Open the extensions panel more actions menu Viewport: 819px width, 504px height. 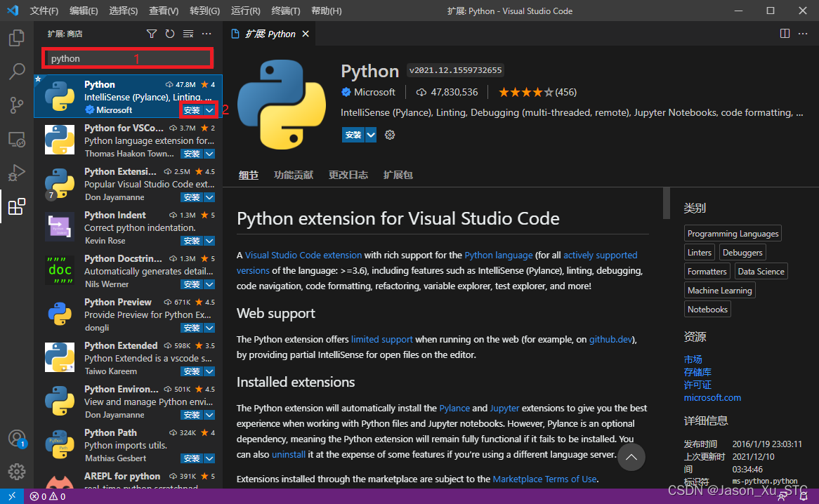[206, 33]
